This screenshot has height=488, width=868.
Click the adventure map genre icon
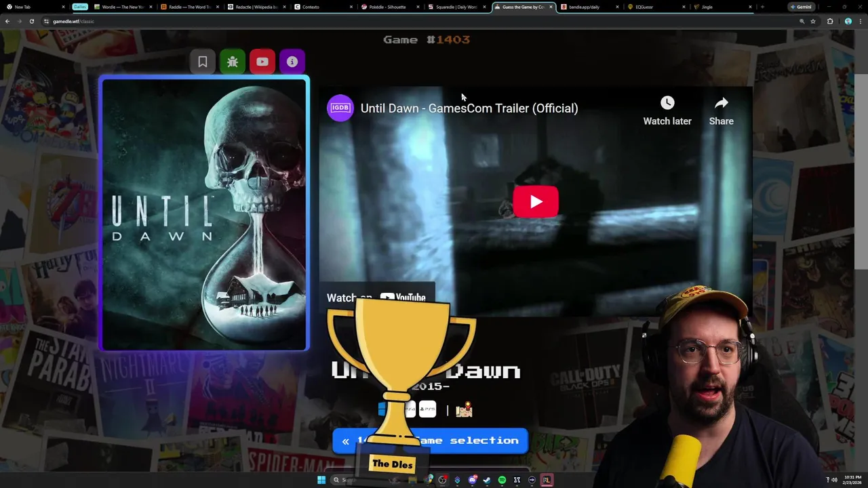[464, 409]
